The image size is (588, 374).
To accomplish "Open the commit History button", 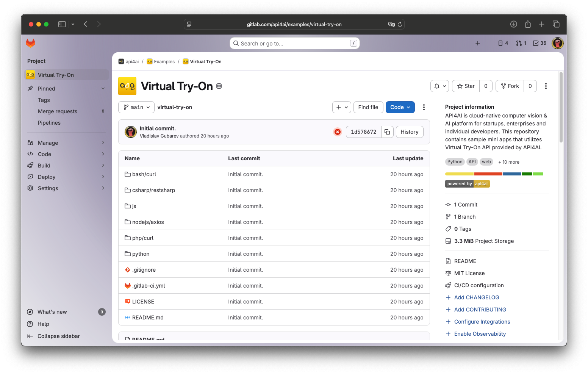I will (x=410, y=132).
